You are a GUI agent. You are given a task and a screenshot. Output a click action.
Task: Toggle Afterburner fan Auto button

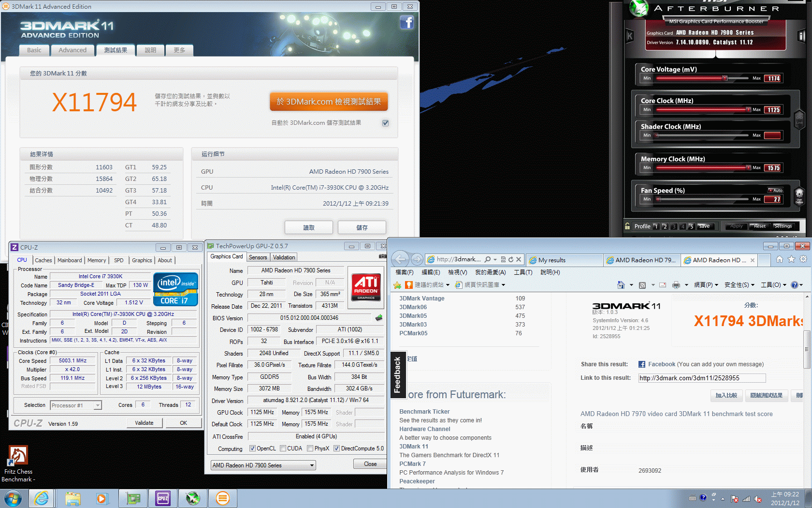coord(775,190)
